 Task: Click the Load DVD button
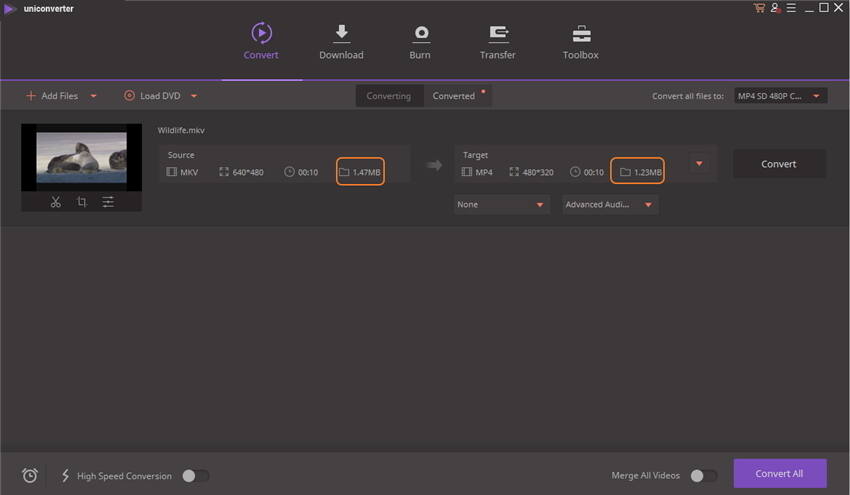coord(152,96)
